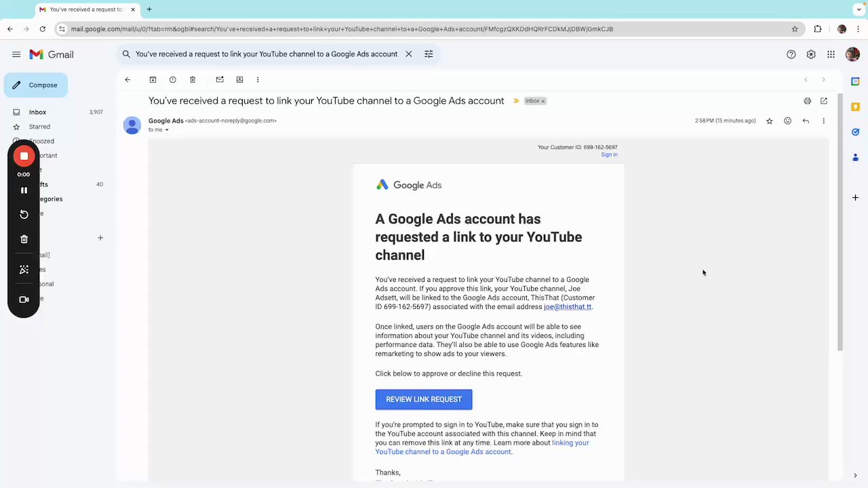Show search options in the search bar
Viewport: 868px width, 488px height.
[x=429, y=54]
